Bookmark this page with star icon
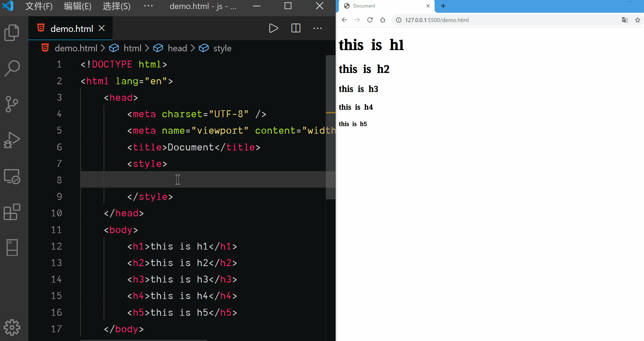The image size is (644, 341). pos(637,20)
